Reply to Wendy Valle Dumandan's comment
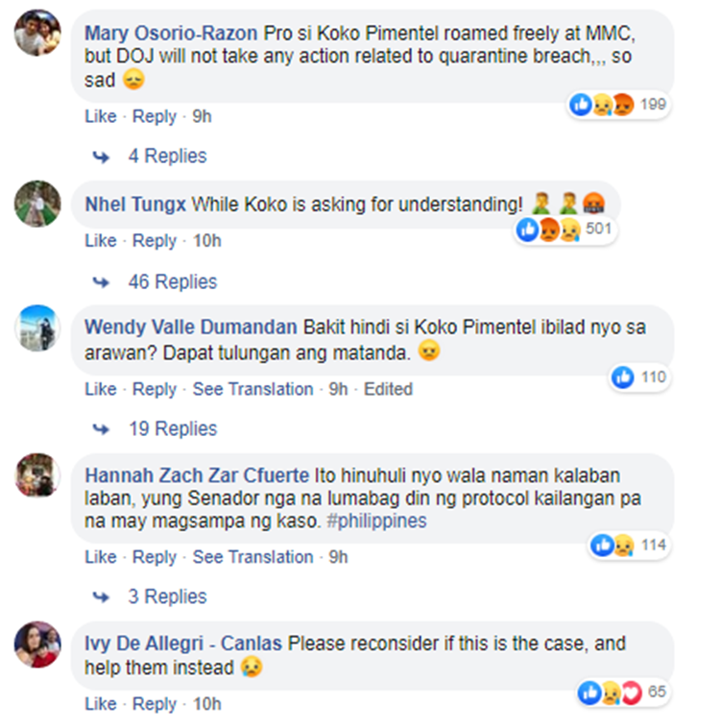This screenshot has width=720, height=728. [x=154, y=389]
